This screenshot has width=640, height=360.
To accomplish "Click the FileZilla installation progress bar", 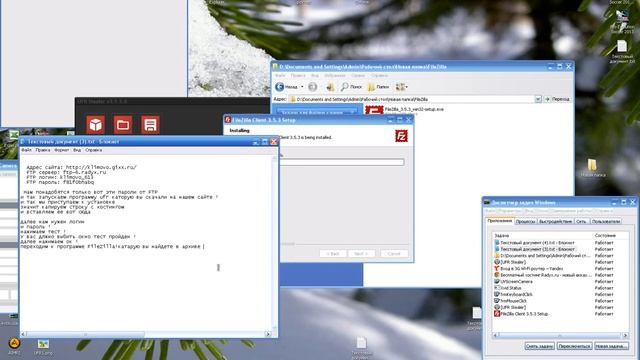I will [342, 162].
